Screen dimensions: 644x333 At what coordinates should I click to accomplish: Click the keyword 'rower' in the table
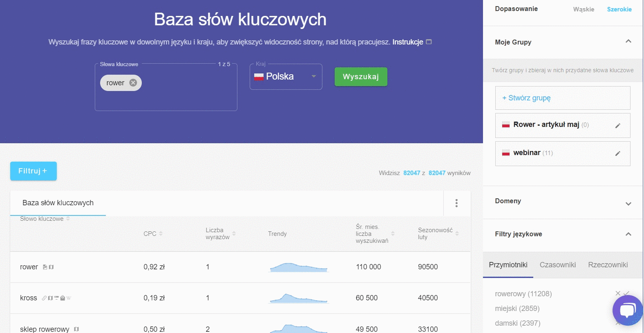(29, 267)
